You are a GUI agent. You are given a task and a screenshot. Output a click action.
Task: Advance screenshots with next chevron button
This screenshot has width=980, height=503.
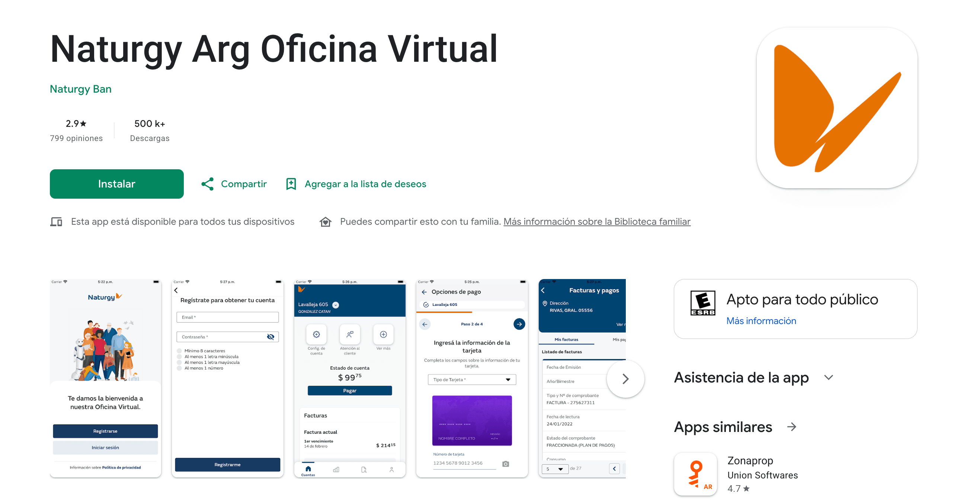(625, 379)
